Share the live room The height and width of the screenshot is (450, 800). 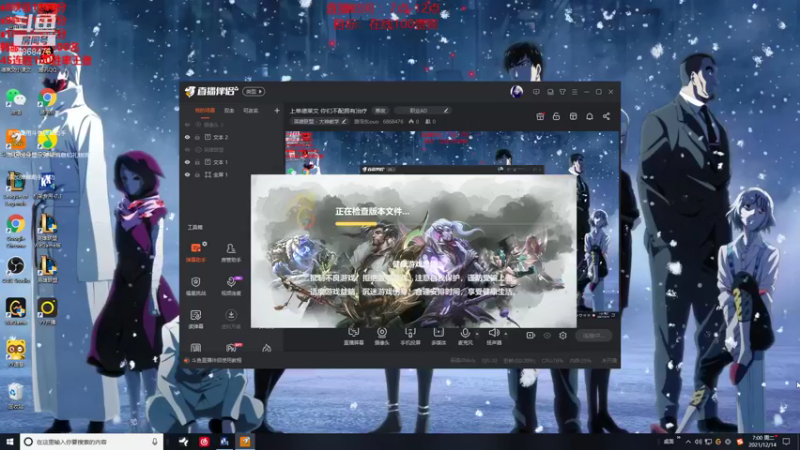[606, 116]
